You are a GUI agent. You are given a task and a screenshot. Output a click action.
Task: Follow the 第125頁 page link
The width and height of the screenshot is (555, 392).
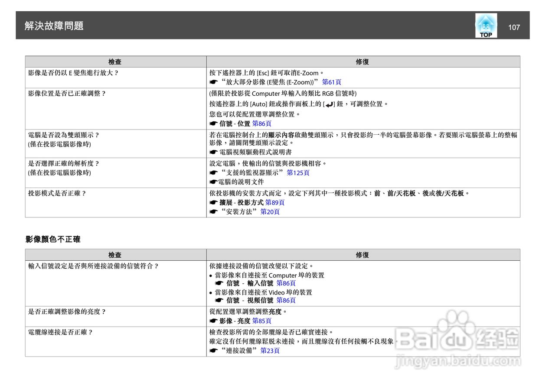point(298,172)
